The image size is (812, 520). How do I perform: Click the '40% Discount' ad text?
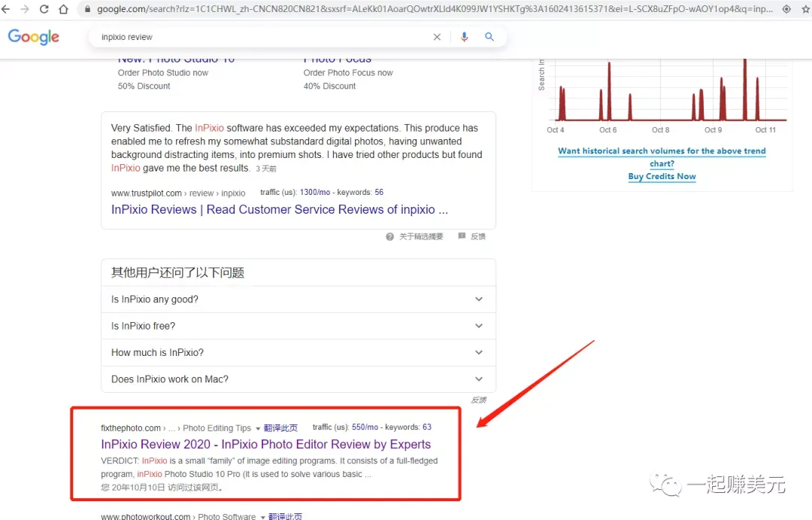[329, 86]
